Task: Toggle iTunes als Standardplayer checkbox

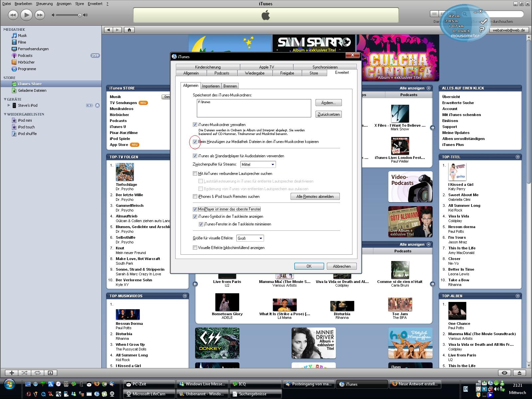Action: 195,156
